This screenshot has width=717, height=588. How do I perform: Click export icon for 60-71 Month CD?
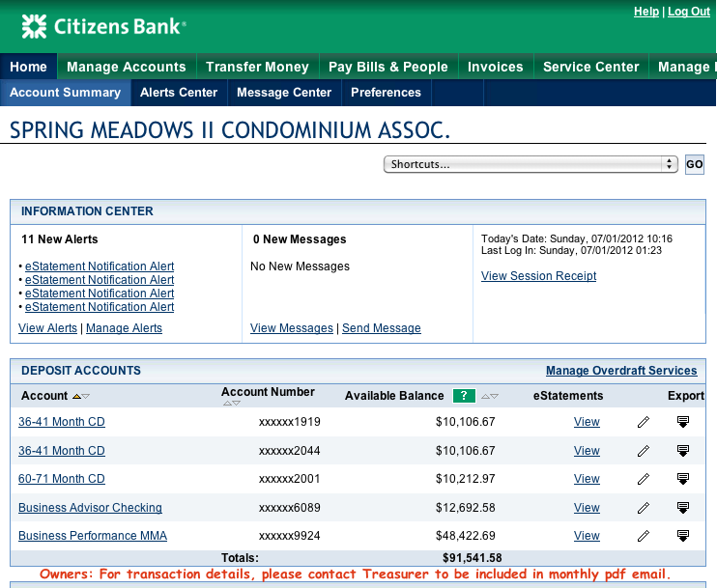(x=683, y=479)
